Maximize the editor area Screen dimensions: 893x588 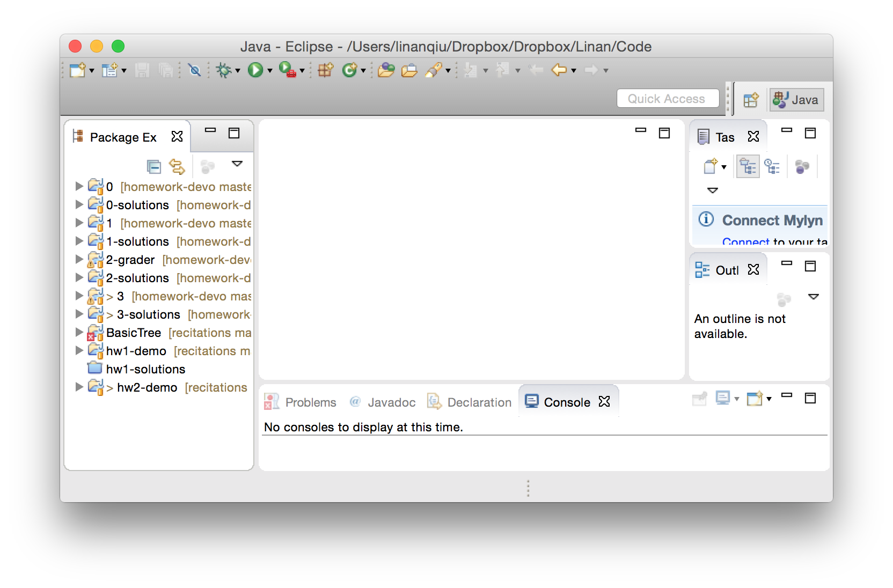pos(664,133)
